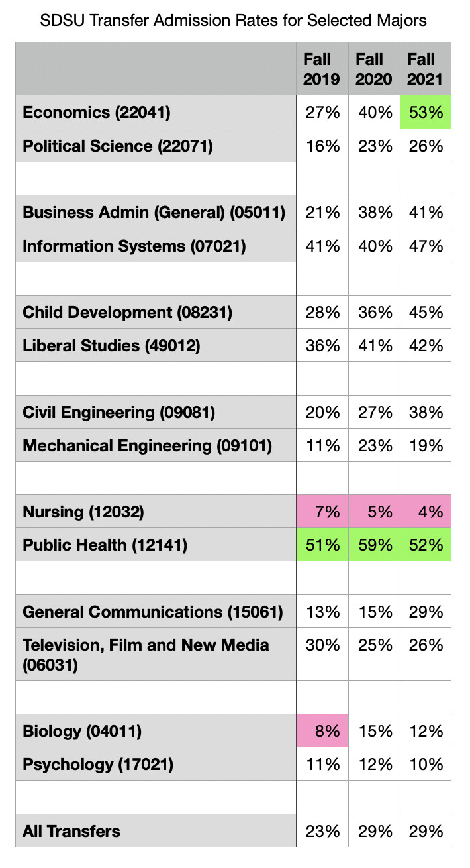Click the General Communications (15061) label
The height and width of the screenshot is (868, 470).
coord(153,612)
